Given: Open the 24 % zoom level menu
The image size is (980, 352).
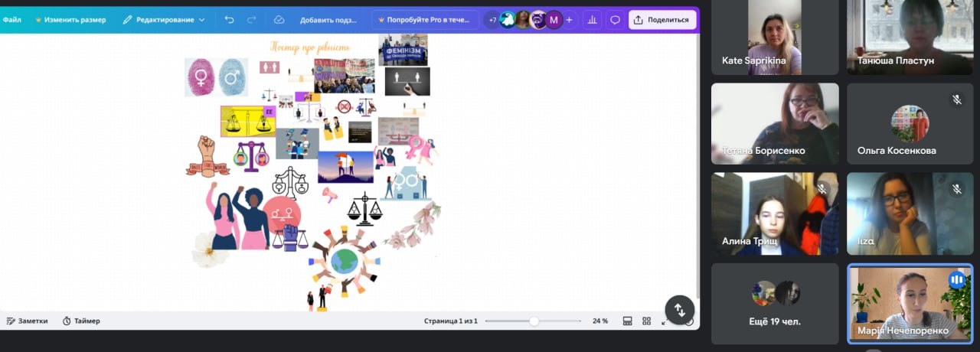Looking at the screenshot, I should 599,321.
